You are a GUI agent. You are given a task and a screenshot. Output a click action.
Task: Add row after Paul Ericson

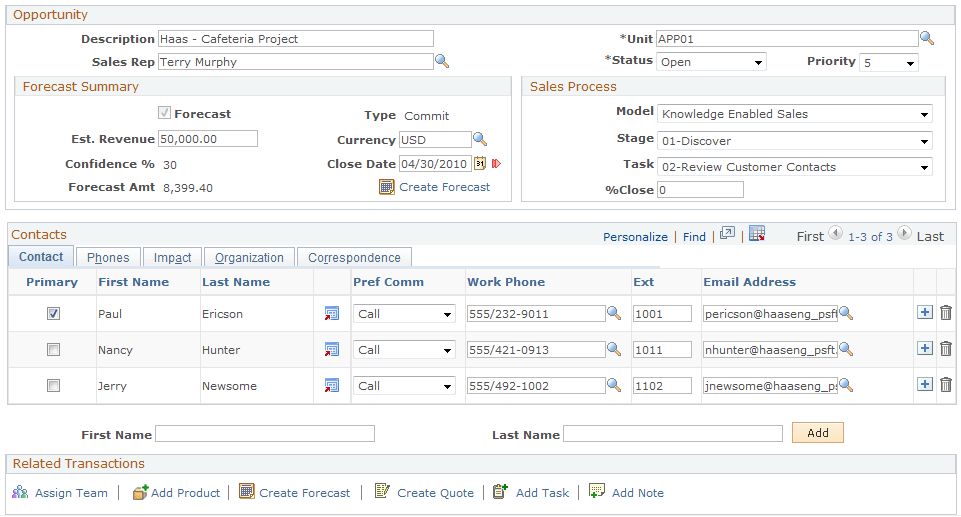(x=925, y=312)
